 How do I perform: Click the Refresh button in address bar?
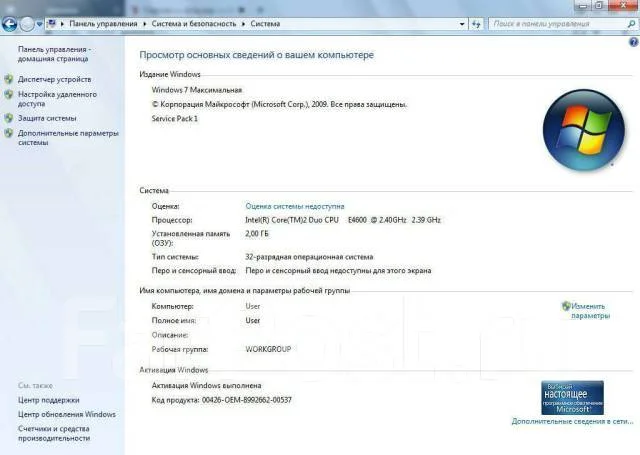point(476,24)
